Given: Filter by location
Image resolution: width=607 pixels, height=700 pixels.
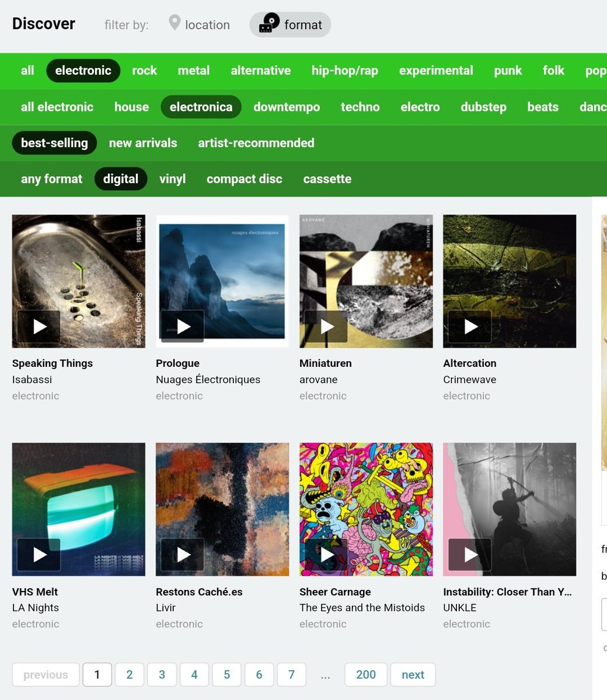Looking at the screenshot, I should click(199, 24).
